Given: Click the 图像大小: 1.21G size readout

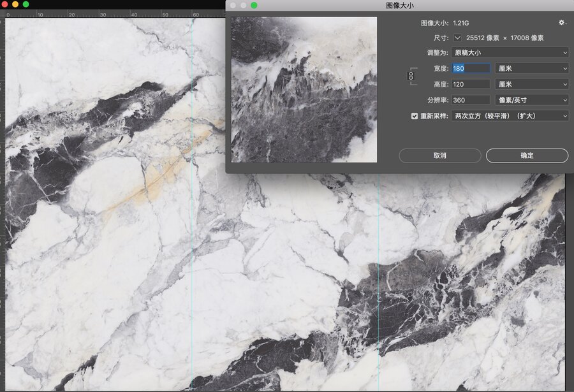Looking at the screenshot, I should [x=445, y=23].
